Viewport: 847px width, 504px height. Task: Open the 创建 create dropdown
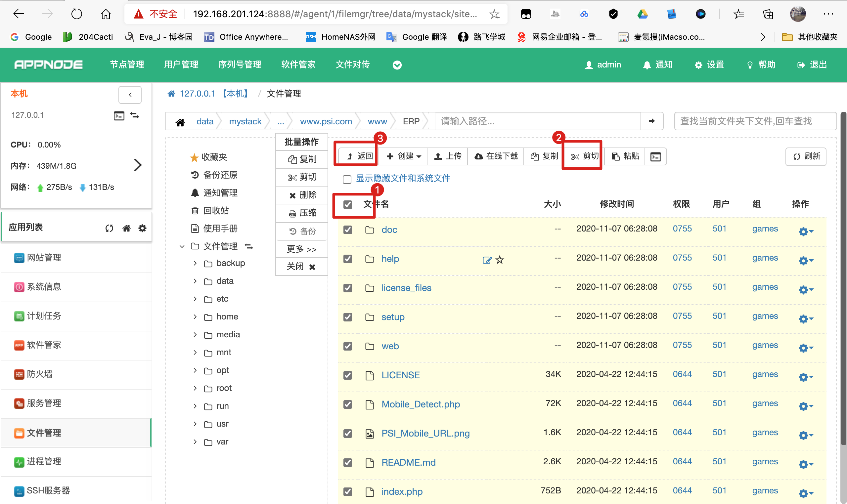404,156
